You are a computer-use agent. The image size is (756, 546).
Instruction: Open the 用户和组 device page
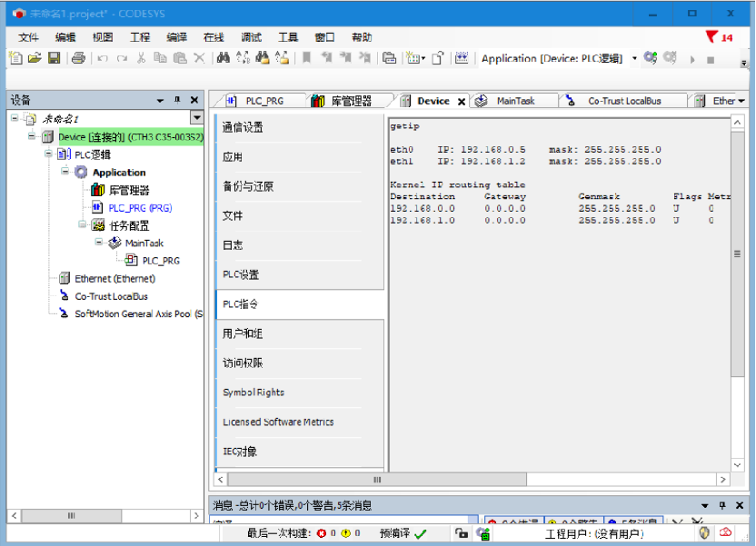[300, 333]
